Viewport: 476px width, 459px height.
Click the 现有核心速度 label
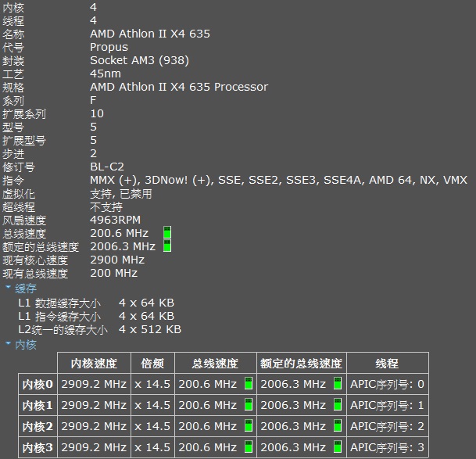coord(35,260)
